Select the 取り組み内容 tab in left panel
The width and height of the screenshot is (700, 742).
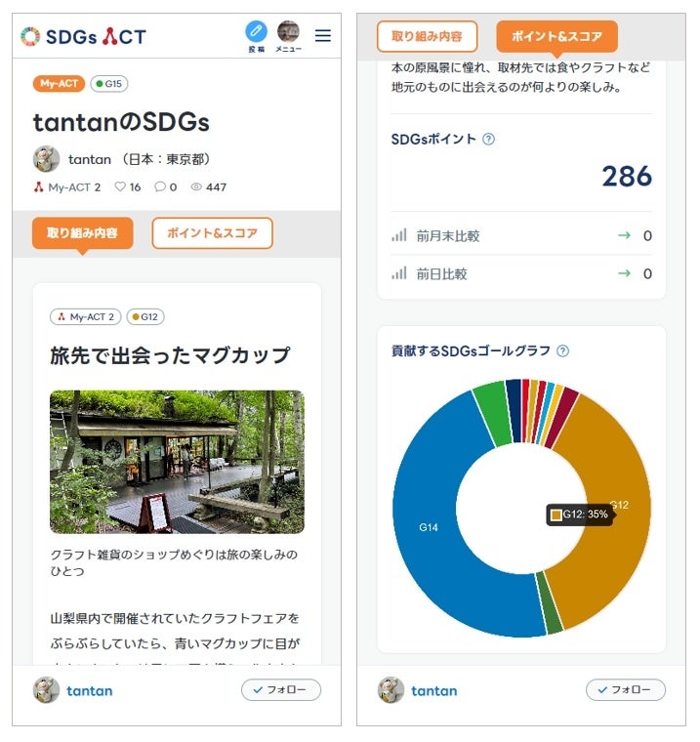tap(83, 233)
